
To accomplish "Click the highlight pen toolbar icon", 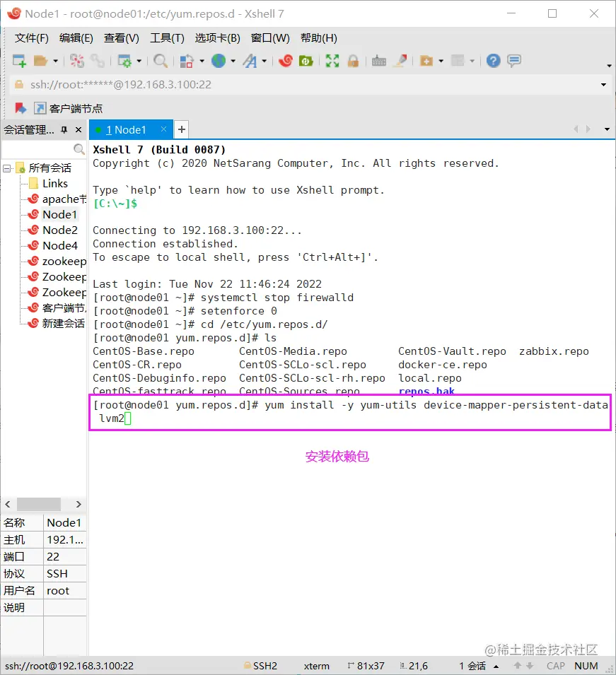I will [401, 61].
